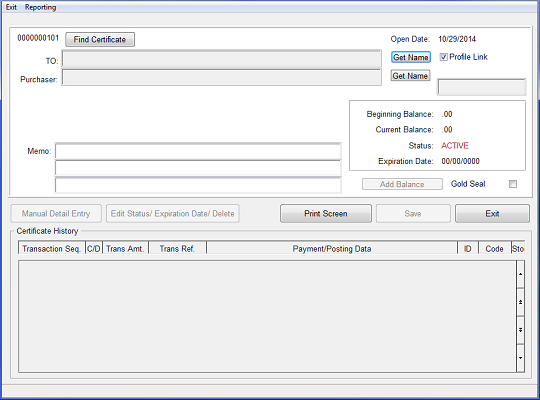Screen dimensions: 540x400
Task: Click the large Exit button
Action: pos(492,214)
